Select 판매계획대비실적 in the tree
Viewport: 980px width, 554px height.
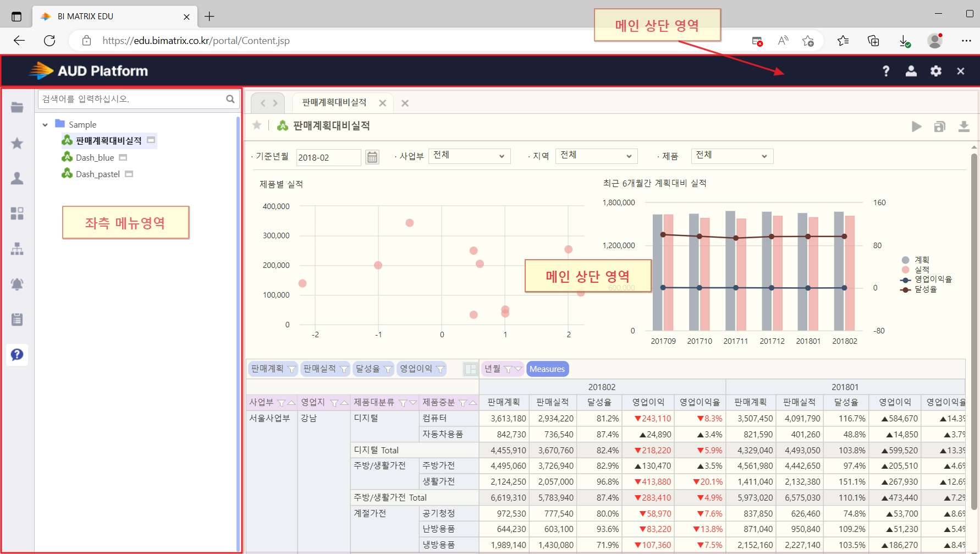[x=109, y=141]
